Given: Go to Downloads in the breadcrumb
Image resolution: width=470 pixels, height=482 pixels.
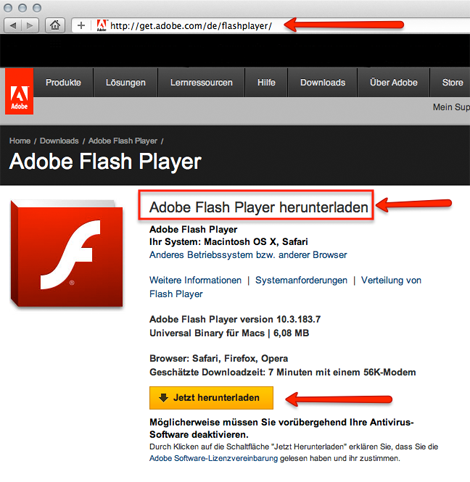Looking at the screenshot, I should pyautogui.click(x=59, y=141).
